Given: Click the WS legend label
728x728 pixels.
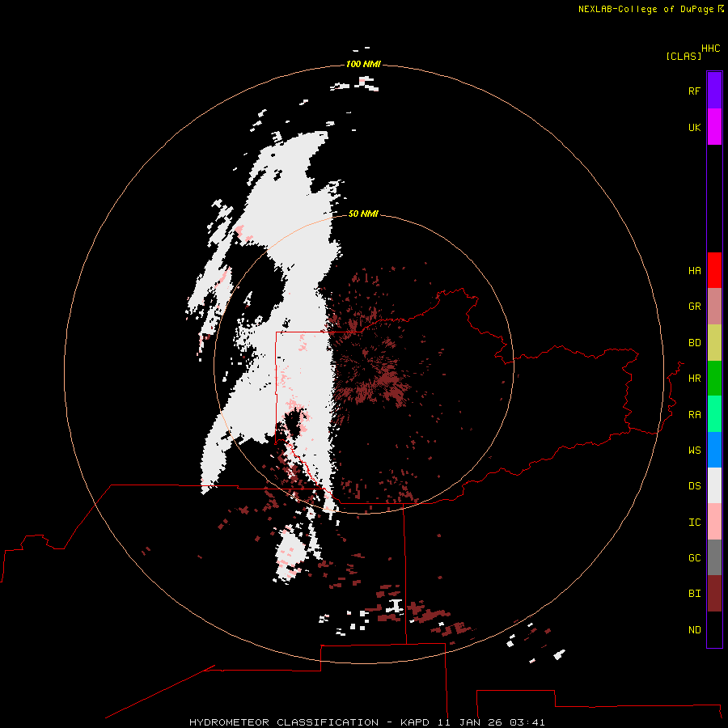Looking at the screenshot, I should coord(694,451).
